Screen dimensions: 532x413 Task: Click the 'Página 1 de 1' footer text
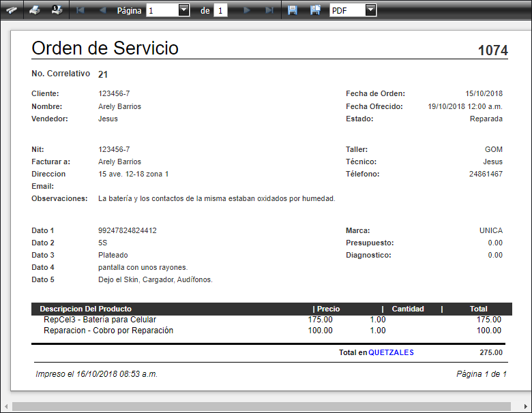[482, 374]
